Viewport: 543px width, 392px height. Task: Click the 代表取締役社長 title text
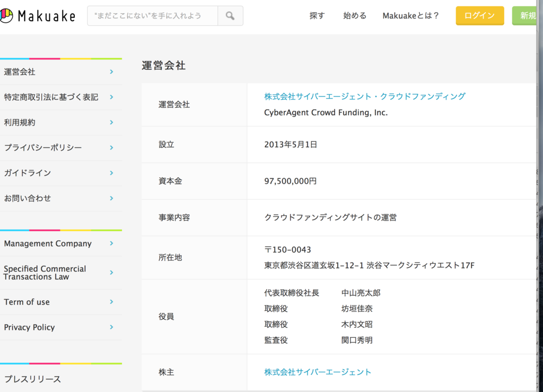[291, 293]
